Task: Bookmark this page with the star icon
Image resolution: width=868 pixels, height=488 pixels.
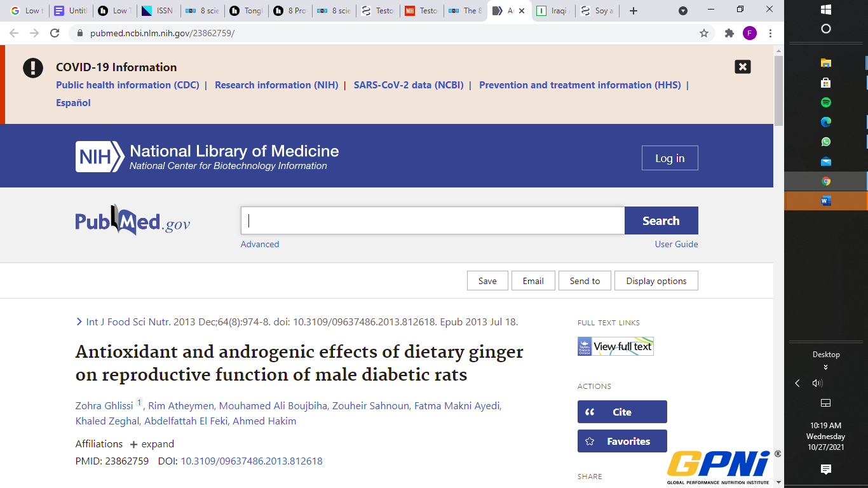Action: click(704, 33)
